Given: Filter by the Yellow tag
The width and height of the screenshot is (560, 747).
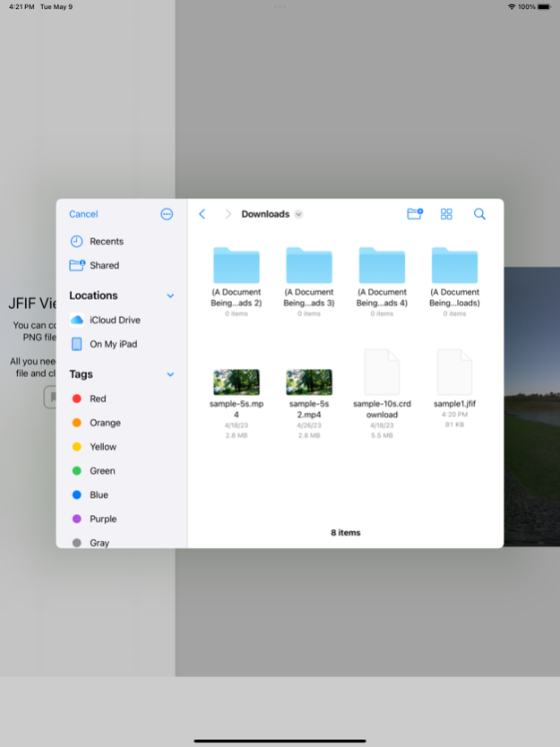Looking at the screenshot, I should coord(122,447).
